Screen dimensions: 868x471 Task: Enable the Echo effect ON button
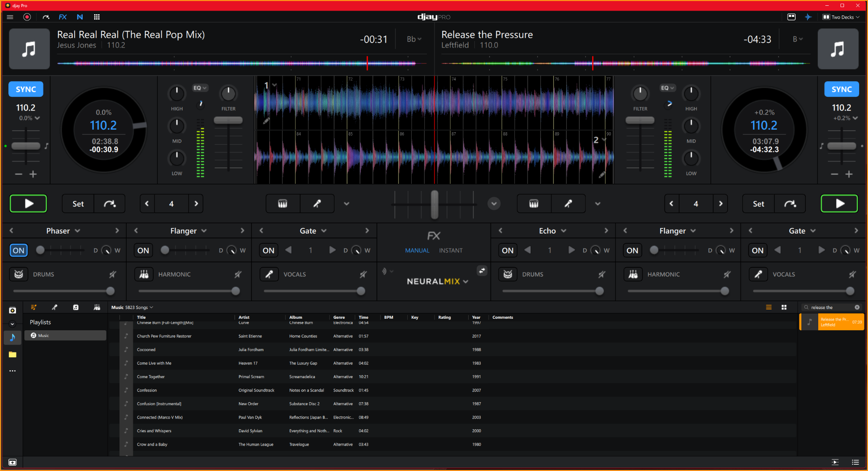[508, 250]
